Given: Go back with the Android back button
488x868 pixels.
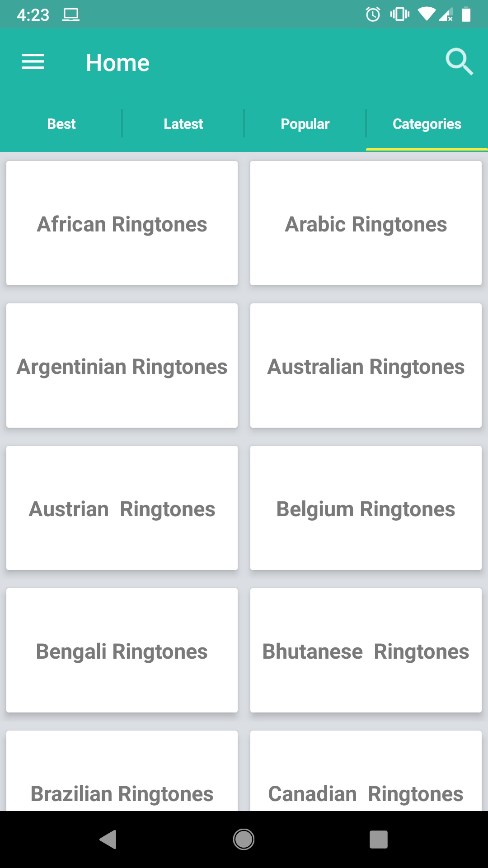Looking at the screenshot, I should pyautogui.click(x=108, y=840).
